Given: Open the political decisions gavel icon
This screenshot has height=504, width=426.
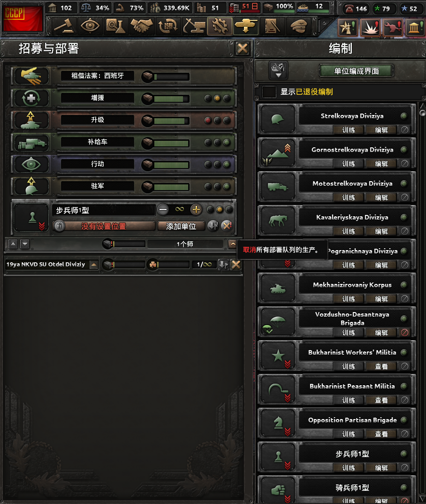Looking at the screenshot, I should coord(64,26).
